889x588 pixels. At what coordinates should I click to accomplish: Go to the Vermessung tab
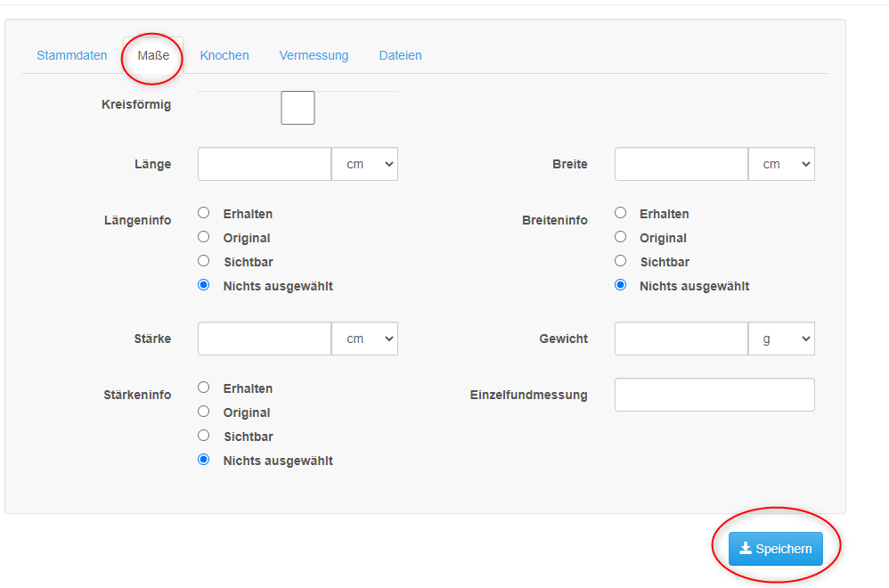(314, 55)
